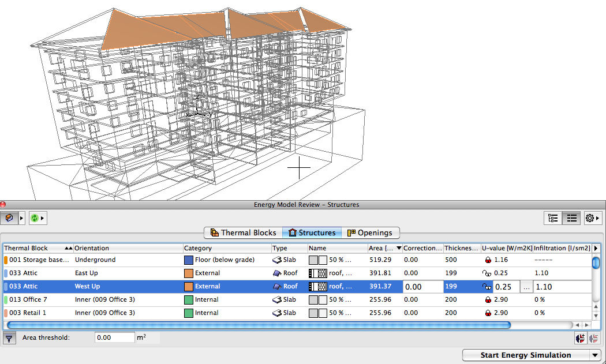Screen dimensions: 606x364
Task: Expand Start Energy Simulation dropdown arrow
Action: [594, 355]
